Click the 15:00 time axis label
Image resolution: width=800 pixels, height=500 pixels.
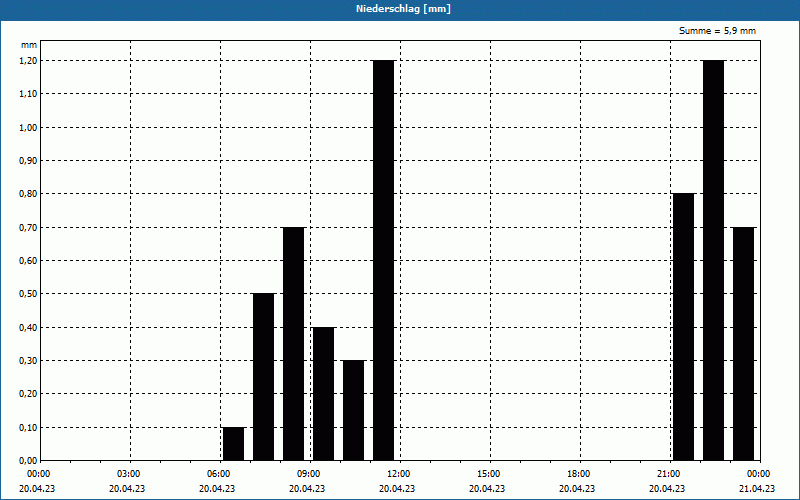click(x=489, y=474)
